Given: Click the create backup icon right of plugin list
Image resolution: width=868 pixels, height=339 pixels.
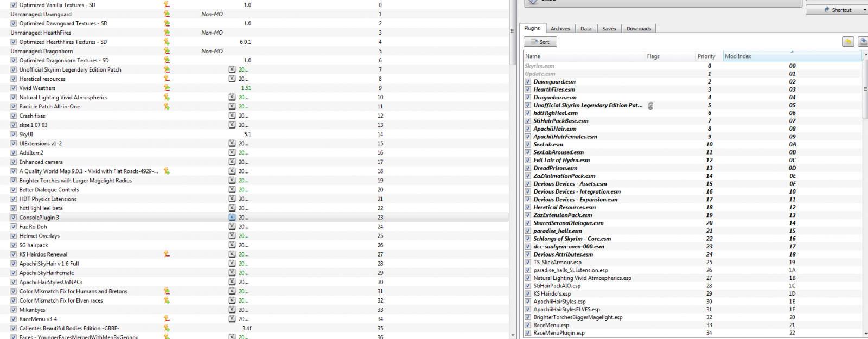Looking at the screenshot, I should tap(863, 42).
